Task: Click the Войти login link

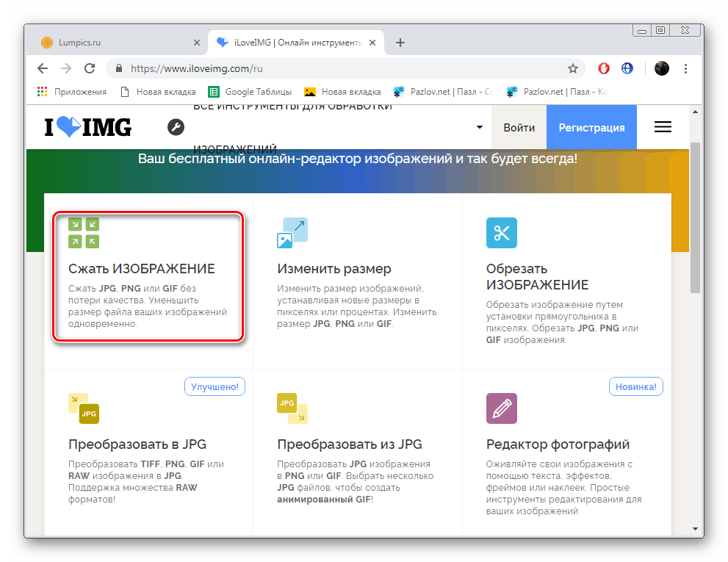Action: point(519,126)
